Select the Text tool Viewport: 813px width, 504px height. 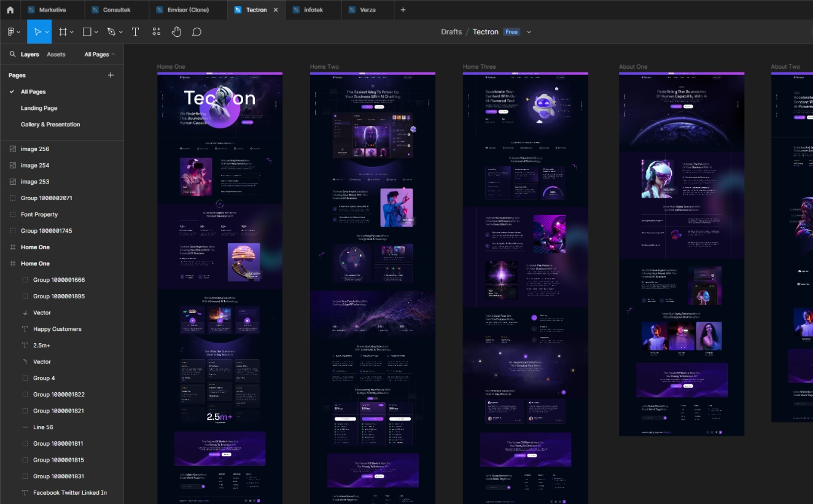click(136, 32)
